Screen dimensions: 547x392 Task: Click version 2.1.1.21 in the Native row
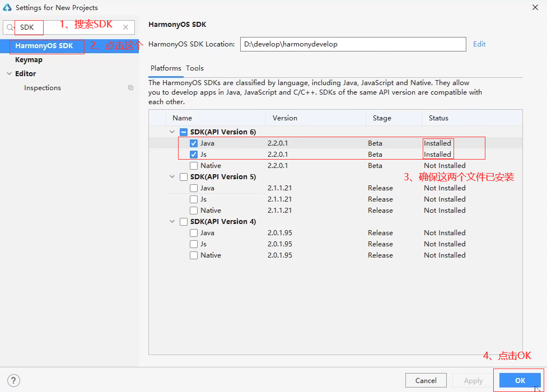coord(279,210)
